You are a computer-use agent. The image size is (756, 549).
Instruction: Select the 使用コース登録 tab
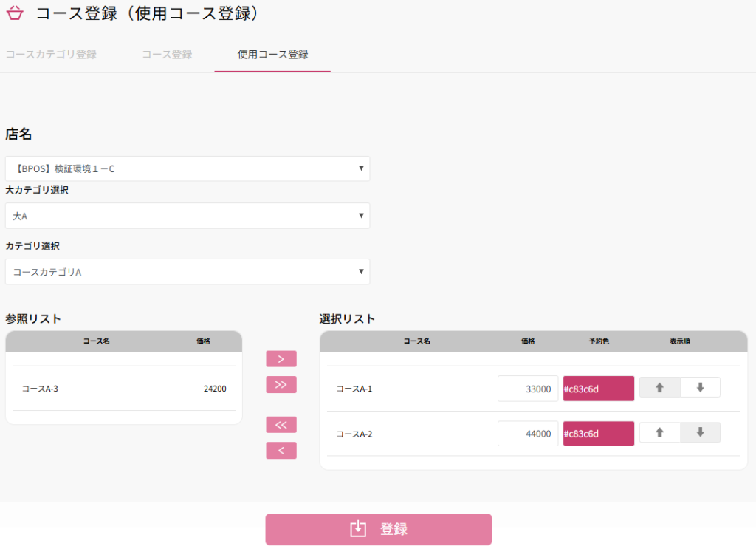tap(272, 55)
